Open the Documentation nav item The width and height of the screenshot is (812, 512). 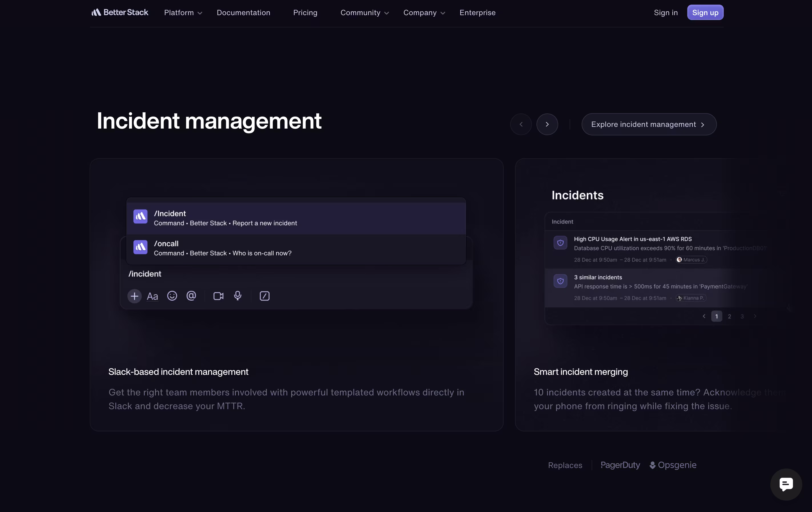tap(243, 13)
